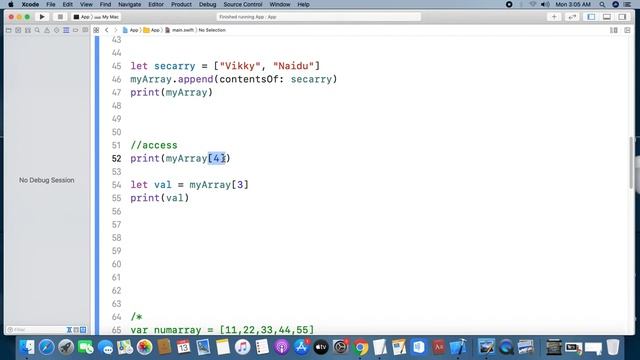Open the Navigate menu
The image size is (640, 360).
[129, 4]
